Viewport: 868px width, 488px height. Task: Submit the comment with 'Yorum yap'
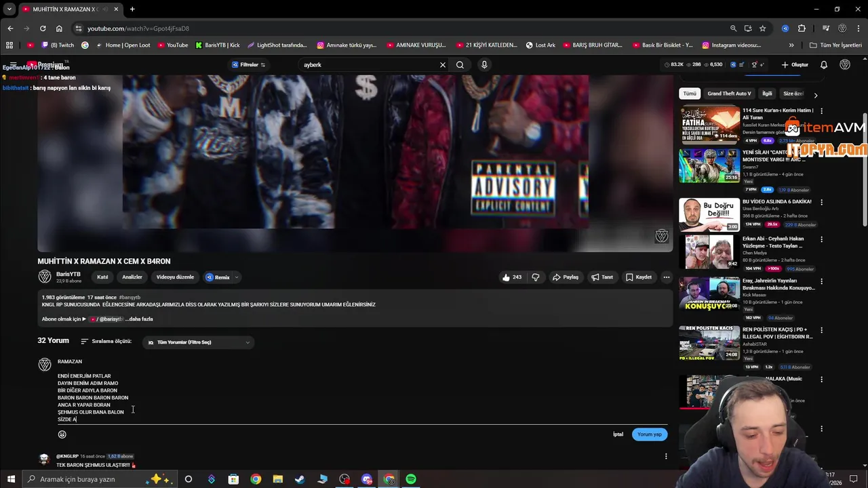click(x=649, y=434)
